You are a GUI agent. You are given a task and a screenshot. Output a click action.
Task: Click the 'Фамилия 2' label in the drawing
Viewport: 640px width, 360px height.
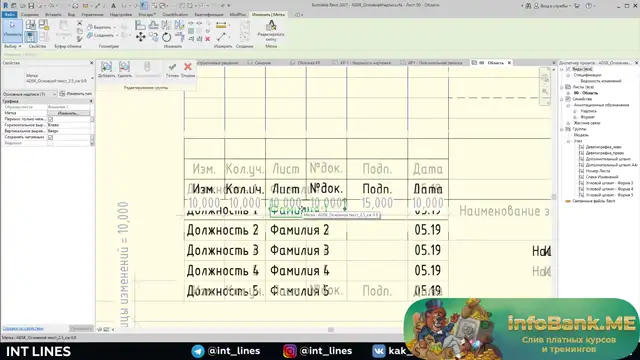[x=299, y=230]
